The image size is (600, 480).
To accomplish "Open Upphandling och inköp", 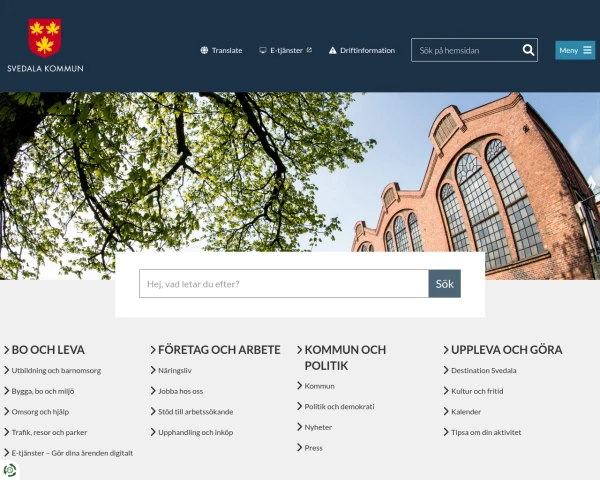I will click(x=196, y=432).
